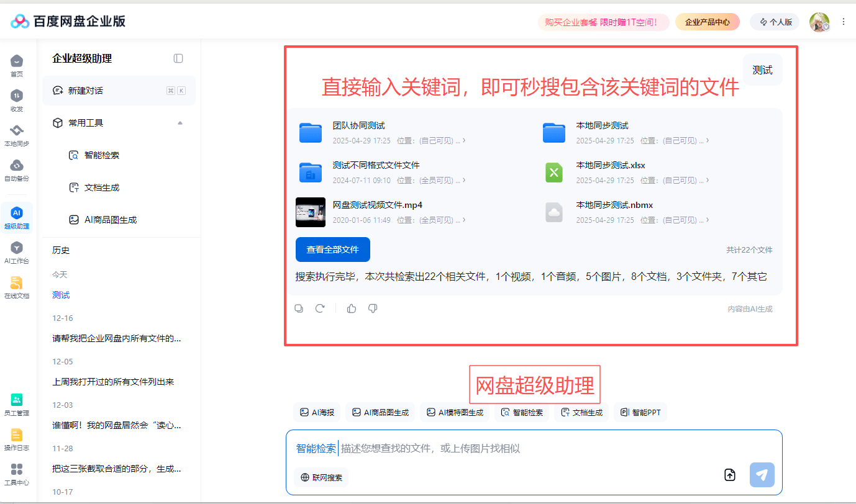The width and height of the screenshot is (856, 504).
Task: Collapse the 常用工具 section
Action: click(180, 123)
